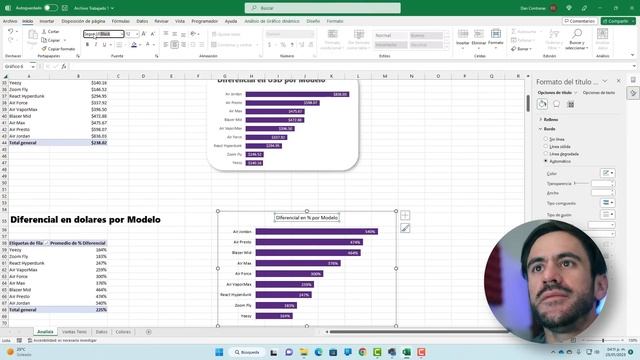This screenshot has height=360, width=640.
Task: Open File Explorer in the taskbar
Action: [303, 352]
